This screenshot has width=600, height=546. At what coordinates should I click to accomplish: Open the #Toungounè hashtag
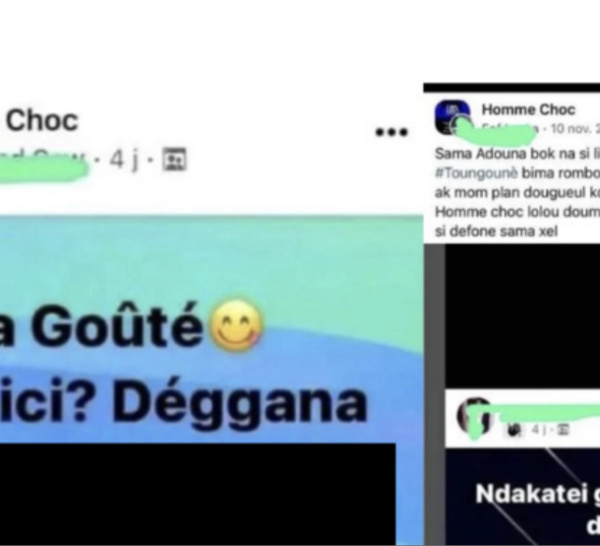476,173
